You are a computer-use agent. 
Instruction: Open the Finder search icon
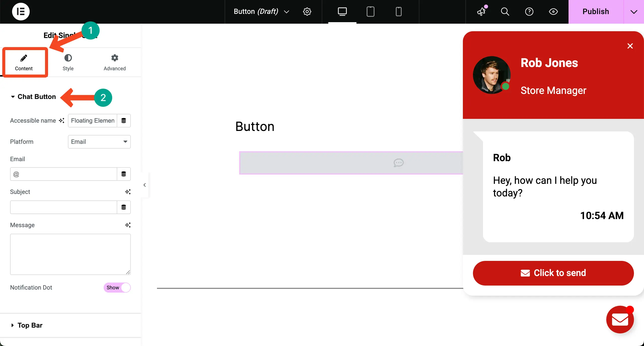coord(505,12)
